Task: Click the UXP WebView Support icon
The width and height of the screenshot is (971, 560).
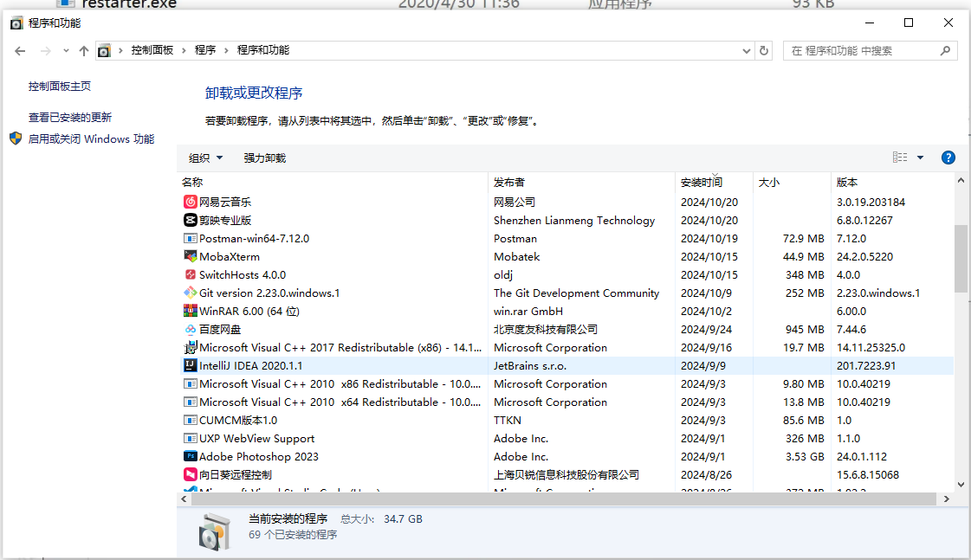Action: [190, 438]
